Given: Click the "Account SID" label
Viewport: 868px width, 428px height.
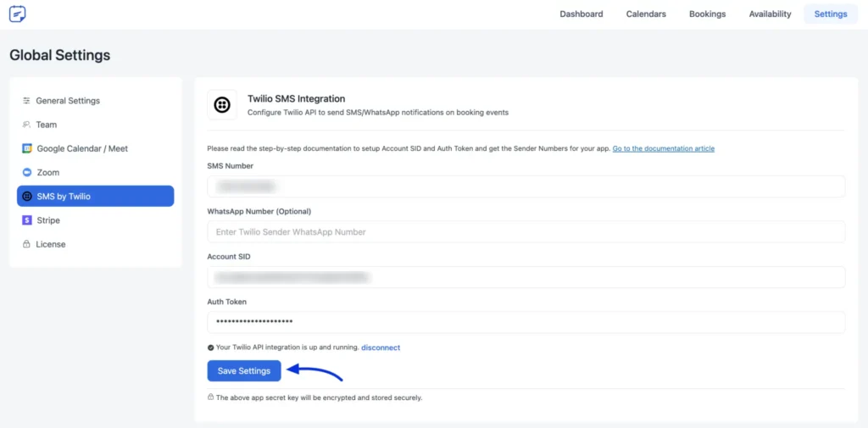Looking at the screenshot, I should [x=229, y=257].
